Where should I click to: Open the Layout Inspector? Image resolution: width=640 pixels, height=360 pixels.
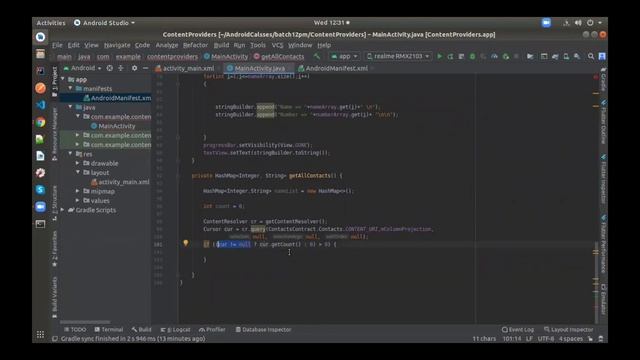[569, 329]
